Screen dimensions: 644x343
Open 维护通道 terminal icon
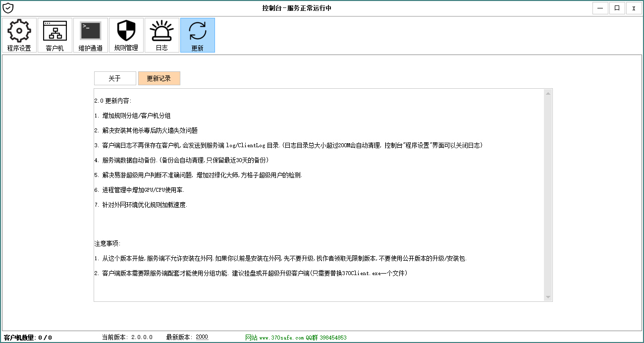tap(91, 35)
